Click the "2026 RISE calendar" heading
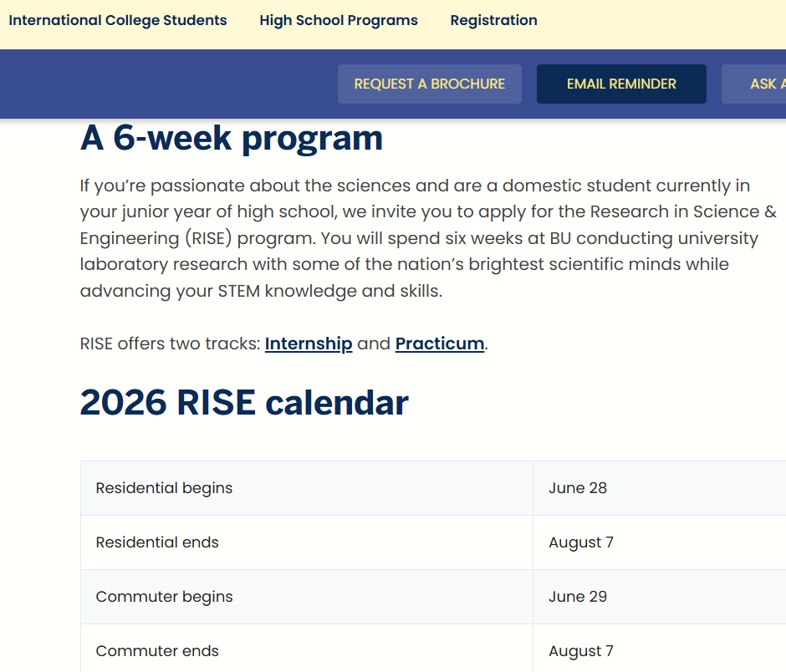 [x=244, y=402]
